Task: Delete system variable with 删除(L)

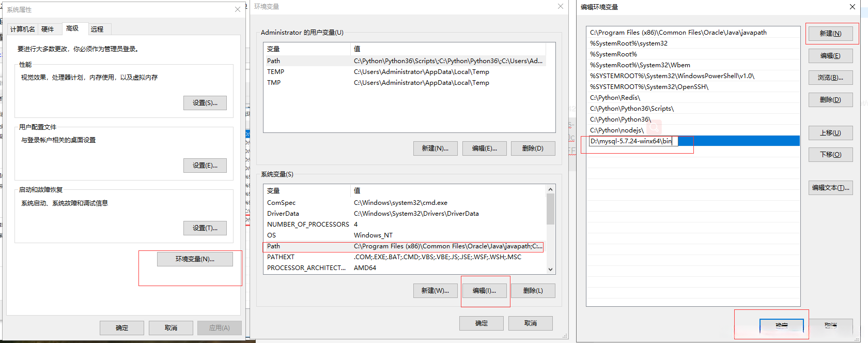Action: (x=533, y=291)
